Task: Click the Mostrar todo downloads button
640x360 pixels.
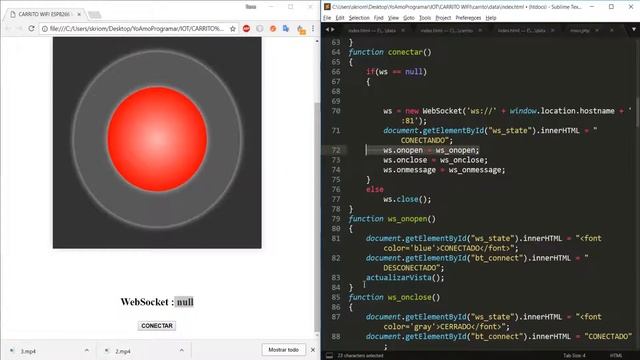Action: [x=284, y=350]
